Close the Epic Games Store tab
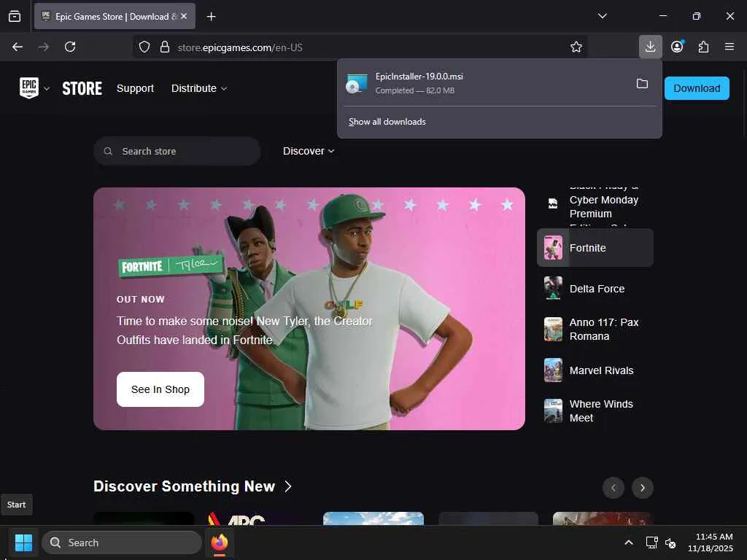 coord(184,16)
